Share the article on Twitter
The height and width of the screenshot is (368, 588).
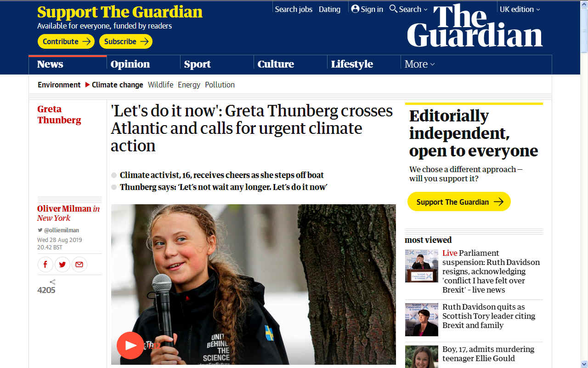[62, 264]
